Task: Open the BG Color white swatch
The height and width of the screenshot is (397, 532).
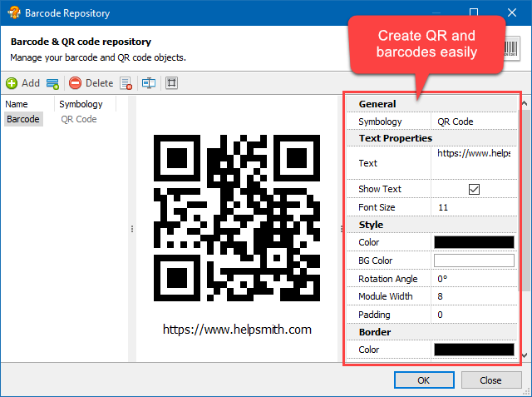Action: (474, 261)
